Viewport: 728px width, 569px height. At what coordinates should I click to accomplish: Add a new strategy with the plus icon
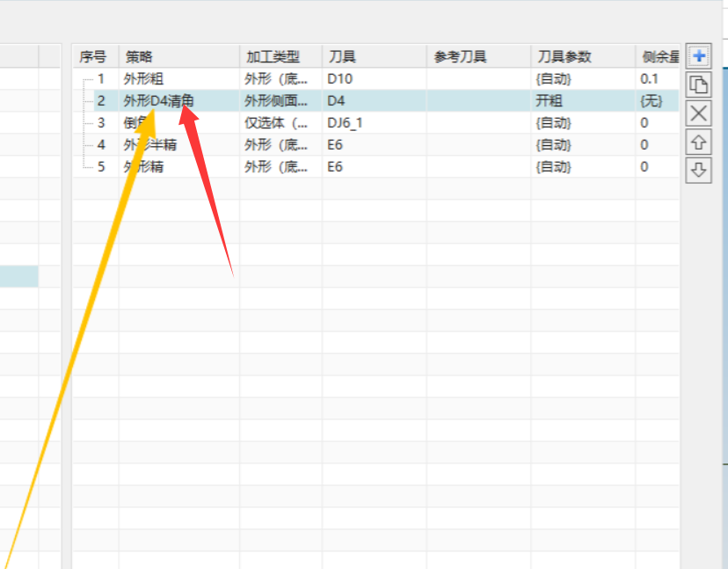(699, 56)
